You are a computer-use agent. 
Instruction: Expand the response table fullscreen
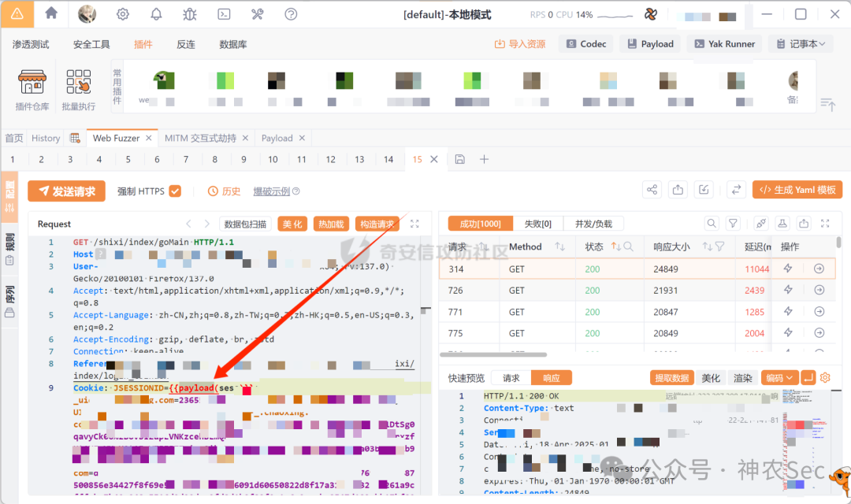tap(825, 223)
